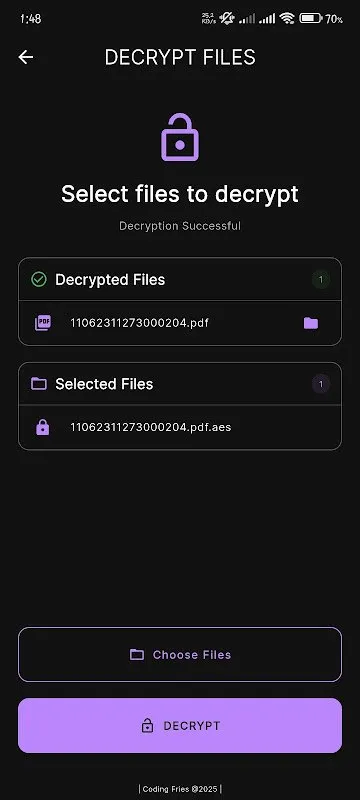Click the Decrypted Files section header
360x800 pixels.
click(180, 280)
